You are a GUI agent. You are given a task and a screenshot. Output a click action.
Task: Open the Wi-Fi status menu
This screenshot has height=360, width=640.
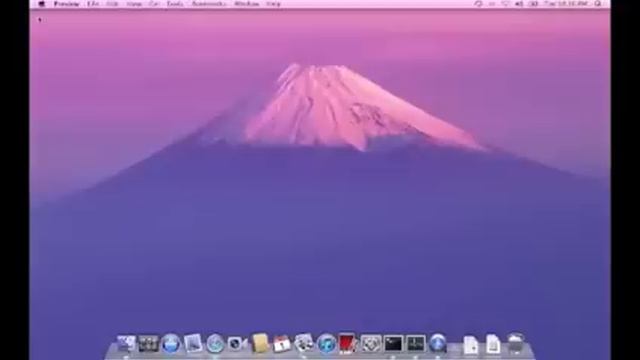(505, 4)
